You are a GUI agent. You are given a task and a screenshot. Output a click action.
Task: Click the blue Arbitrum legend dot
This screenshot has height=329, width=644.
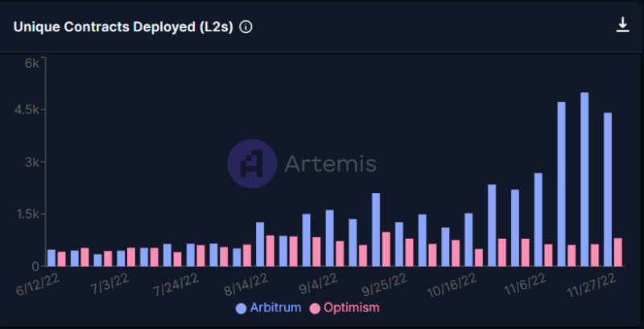tap(241, 308)
